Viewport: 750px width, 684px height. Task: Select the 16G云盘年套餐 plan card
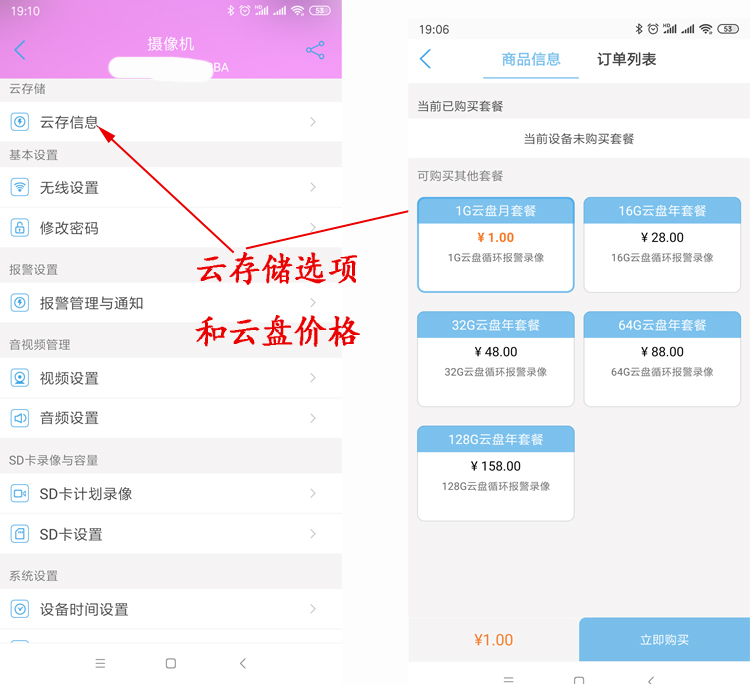pyautogui.click(x=662, y=244)
